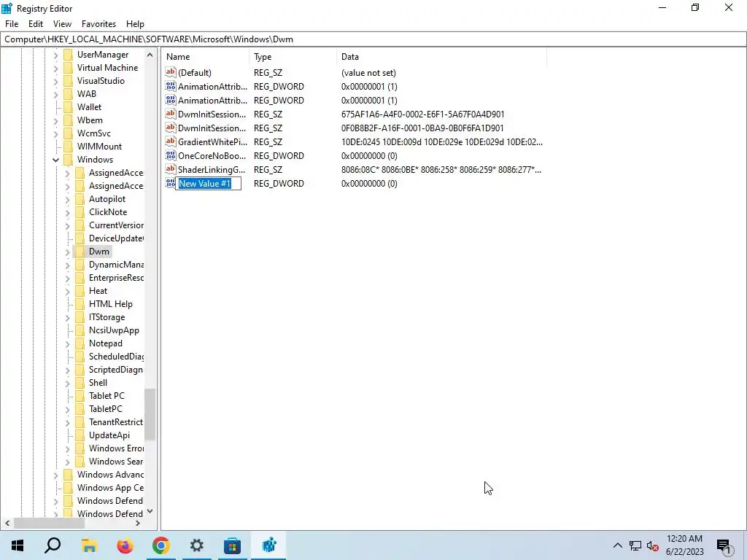Select the WIMMount key
The width and height of the screenshot is (747, 560).
pyautogui.click(x=99, y=146)
